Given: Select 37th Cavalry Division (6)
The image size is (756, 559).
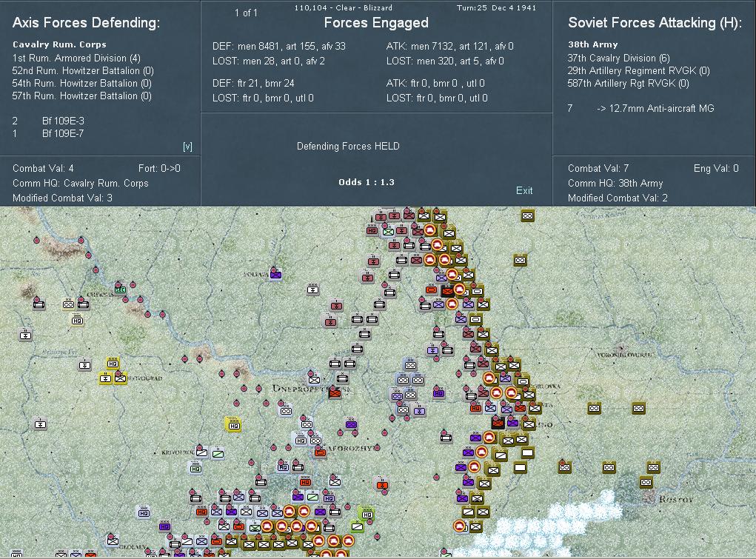Looking at the screenshot, I should [618, 58].
